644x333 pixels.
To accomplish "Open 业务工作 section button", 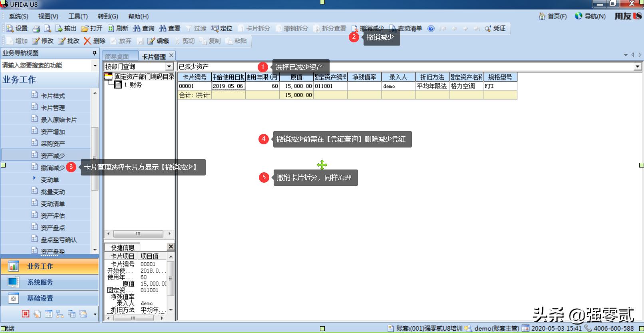I will tap(50, 266).
